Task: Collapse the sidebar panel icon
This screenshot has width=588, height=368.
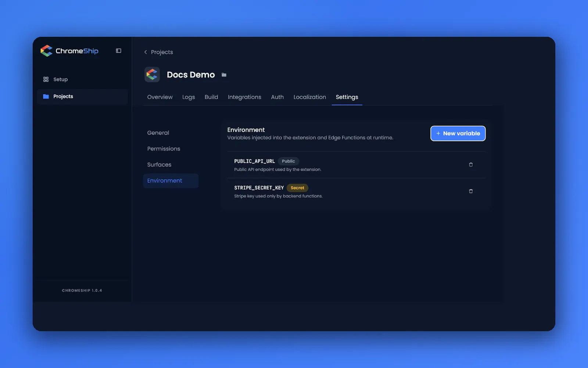Action: [118, 51]
